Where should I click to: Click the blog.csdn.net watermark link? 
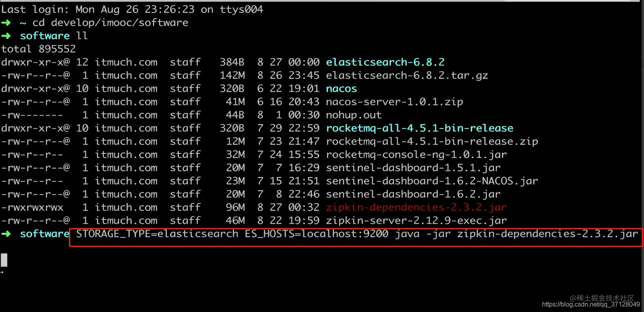tap(591, 305)
